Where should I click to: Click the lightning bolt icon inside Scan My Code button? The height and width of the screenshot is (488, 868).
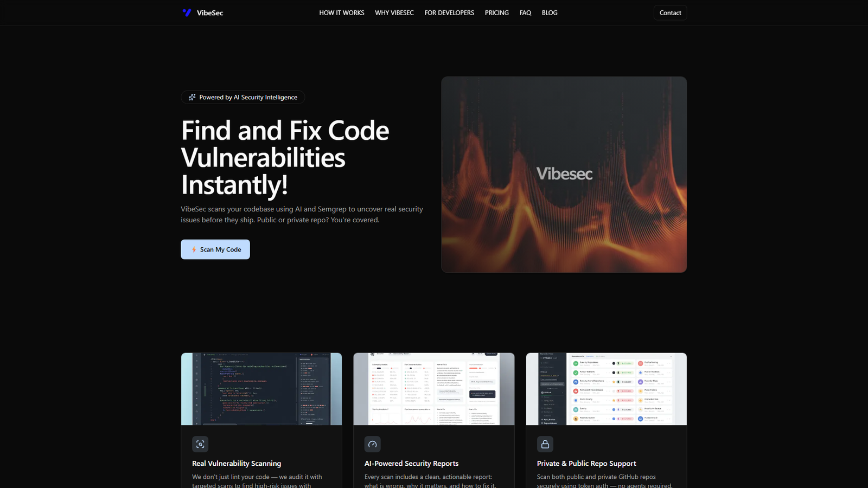[x=194, y=249]
